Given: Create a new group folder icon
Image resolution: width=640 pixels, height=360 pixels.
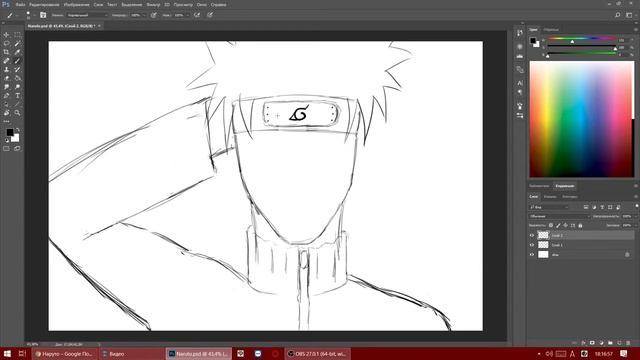Looking at the screenshot, I should 610,343.
